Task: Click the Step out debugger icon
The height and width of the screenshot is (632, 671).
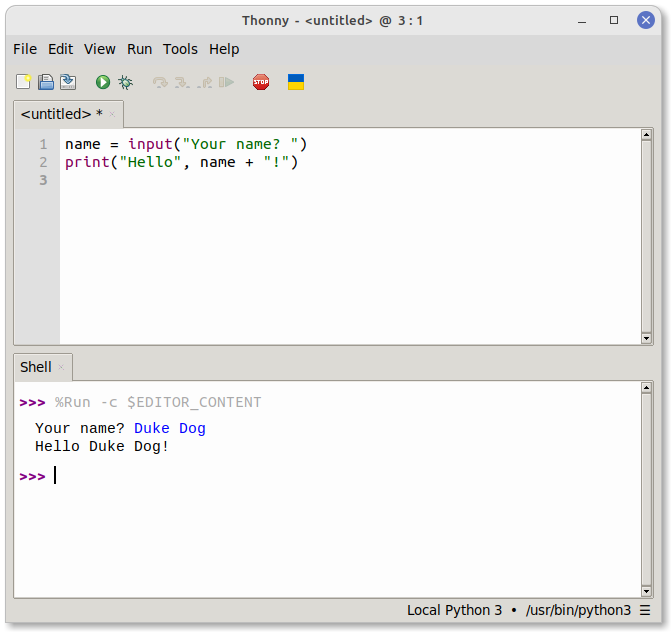Action: click(x=205, y=82)
